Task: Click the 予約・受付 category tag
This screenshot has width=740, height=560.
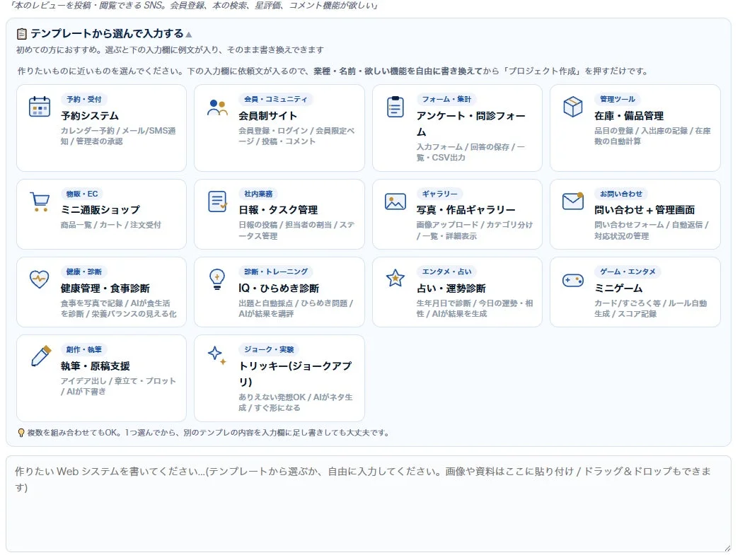Action: click(x=84, y=99)
